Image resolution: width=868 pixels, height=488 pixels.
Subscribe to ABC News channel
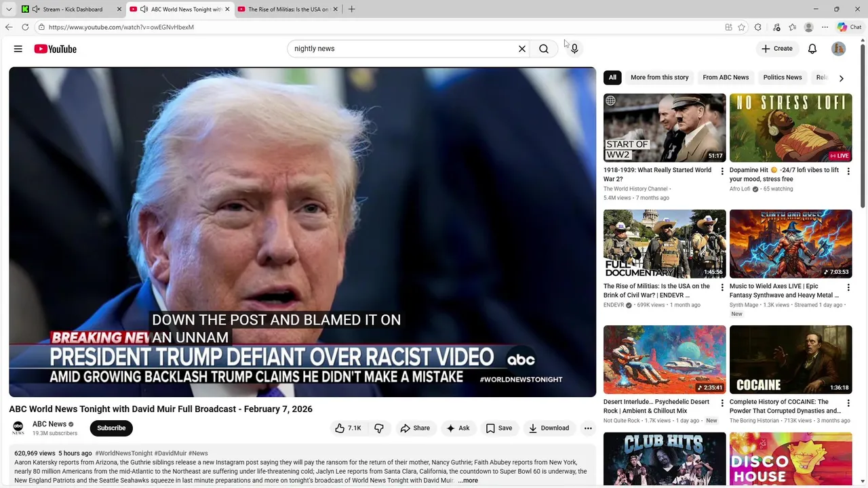[x=111, y=428]
